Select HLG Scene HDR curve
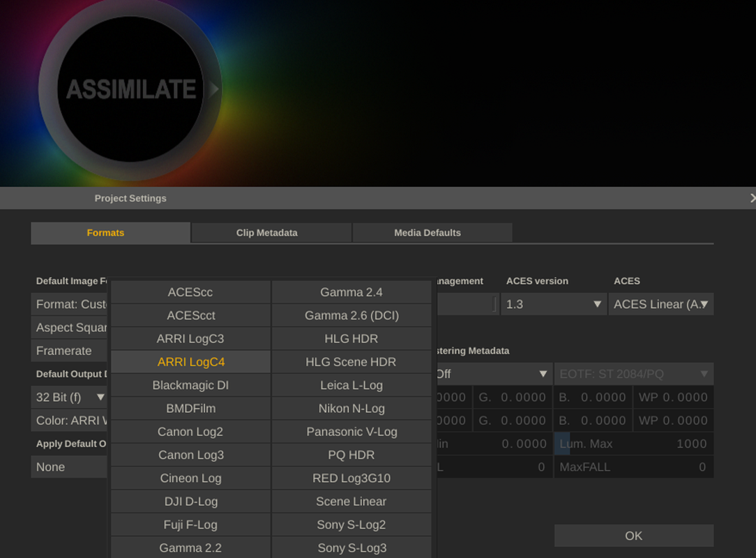 (351, 362)
